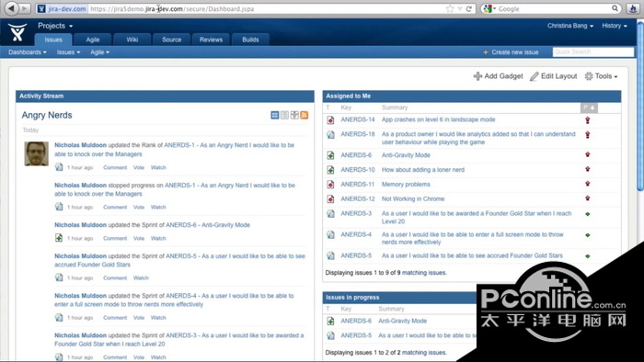This screenshot has height=362, width=644.
Task: Switch to the Reviews tab
Action: (211, 40)
